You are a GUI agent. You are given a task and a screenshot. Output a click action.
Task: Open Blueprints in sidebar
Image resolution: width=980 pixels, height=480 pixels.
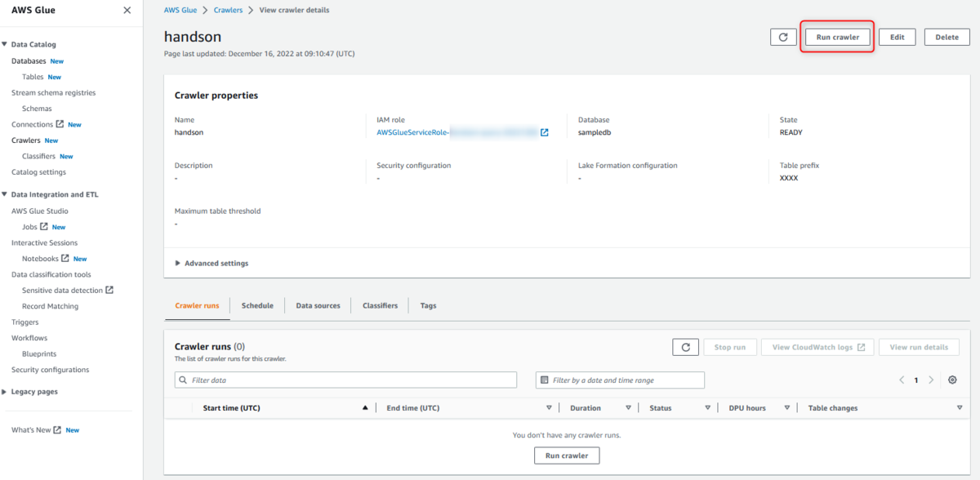point(39,353)
